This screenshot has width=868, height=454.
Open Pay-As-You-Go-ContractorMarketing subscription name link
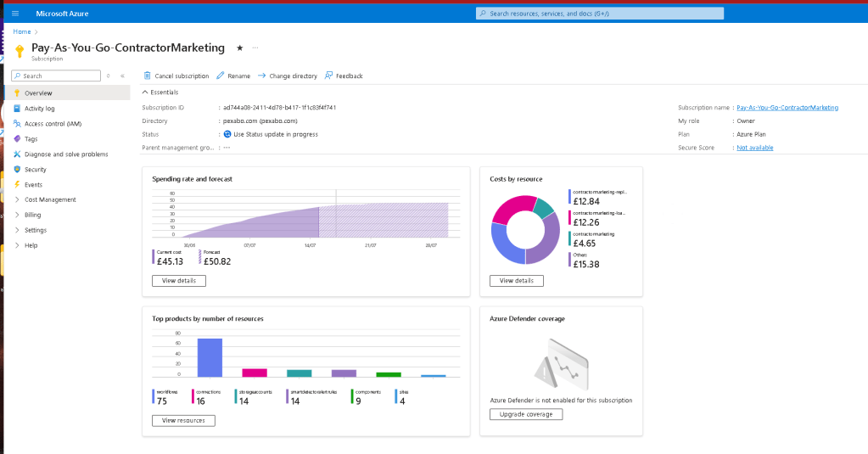787,108
